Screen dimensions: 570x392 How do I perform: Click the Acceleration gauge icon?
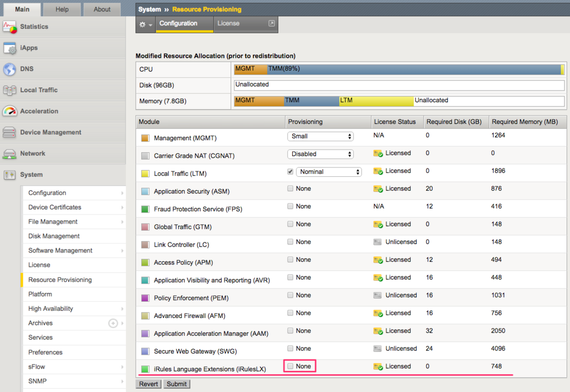10,111
